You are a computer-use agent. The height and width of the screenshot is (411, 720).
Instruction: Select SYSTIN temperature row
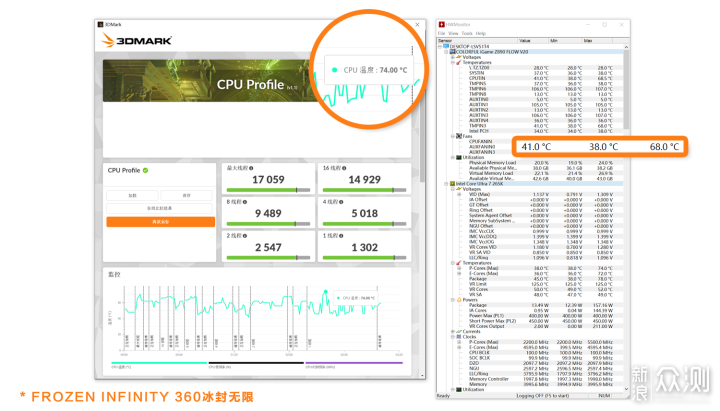tap(543, 73)
